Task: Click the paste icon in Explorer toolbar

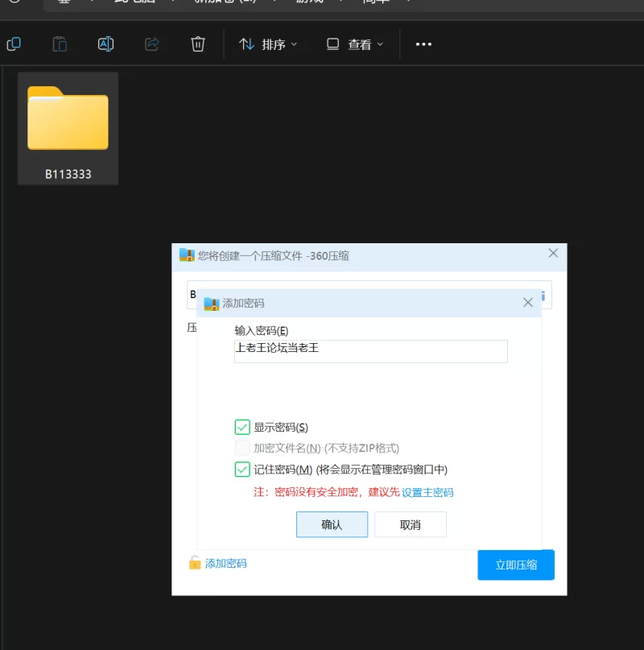Action: tap(60, 44)
